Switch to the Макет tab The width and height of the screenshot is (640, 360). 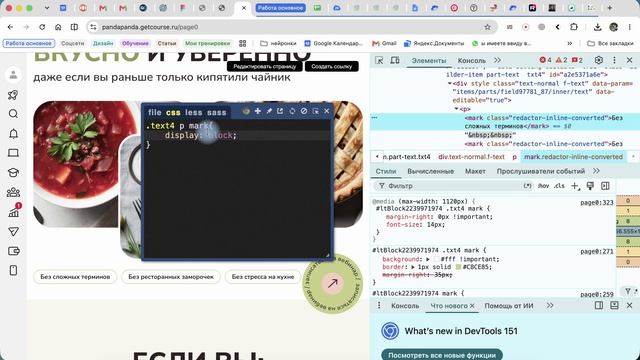pos(475,171)
